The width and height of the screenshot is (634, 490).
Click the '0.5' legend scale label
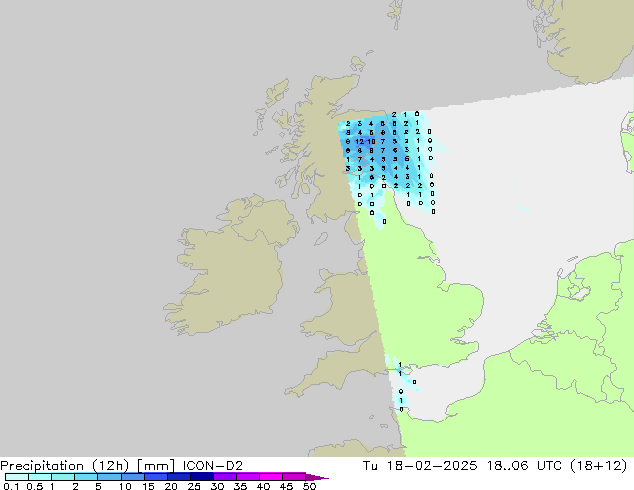click(34, 486)
